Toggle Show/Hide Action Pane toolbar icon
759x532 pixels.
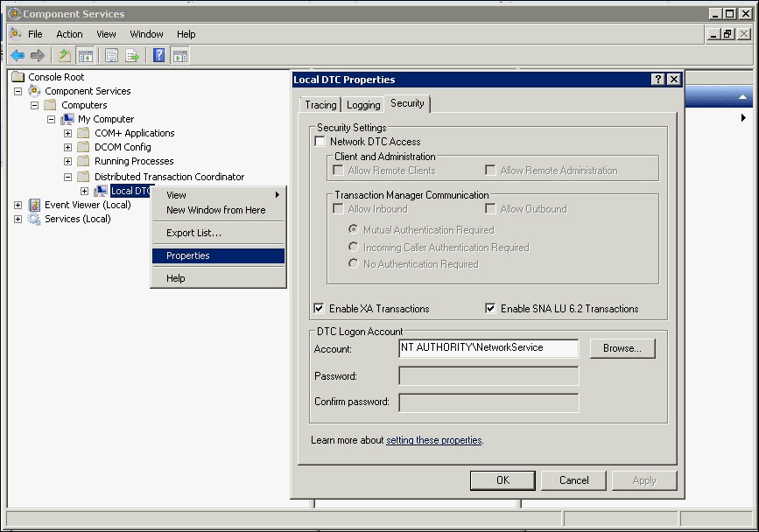[180, 56]
